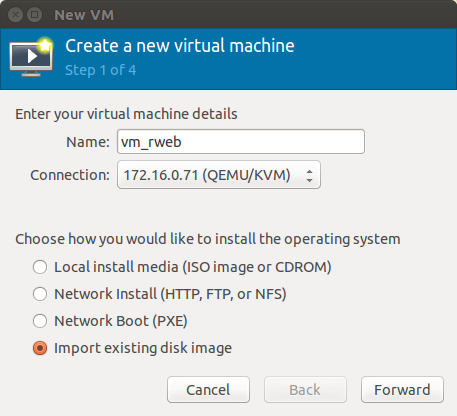Image resolution: width=457 pixels, height=416 pixels.
Task: Click the Forward button
Action: pos(402,390)
